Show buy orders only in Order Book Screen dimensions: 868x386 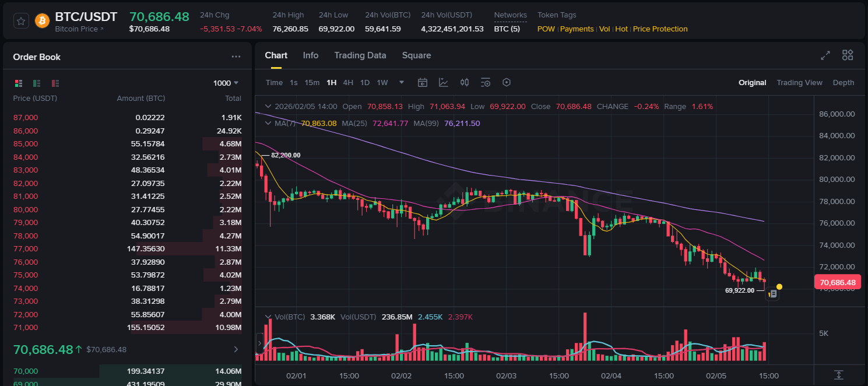(36, 83)
